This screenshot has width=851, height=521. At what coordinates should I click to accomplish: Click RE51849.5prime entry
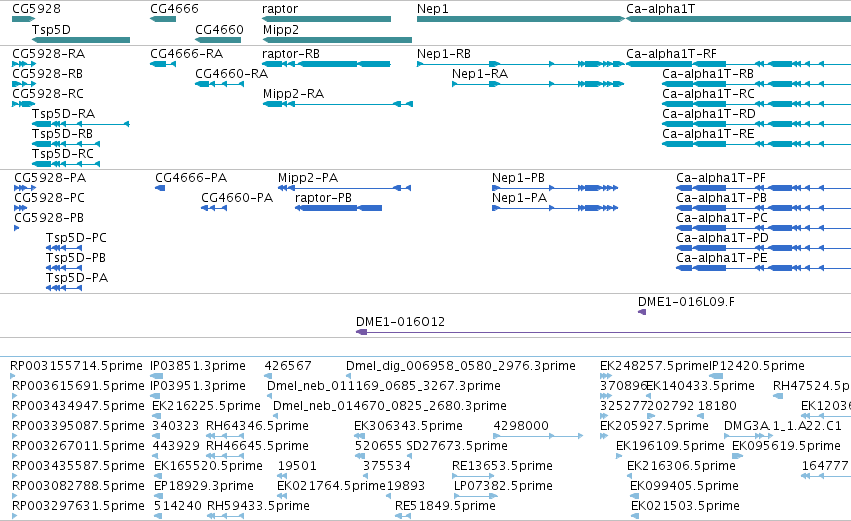(x=445, y=506)
